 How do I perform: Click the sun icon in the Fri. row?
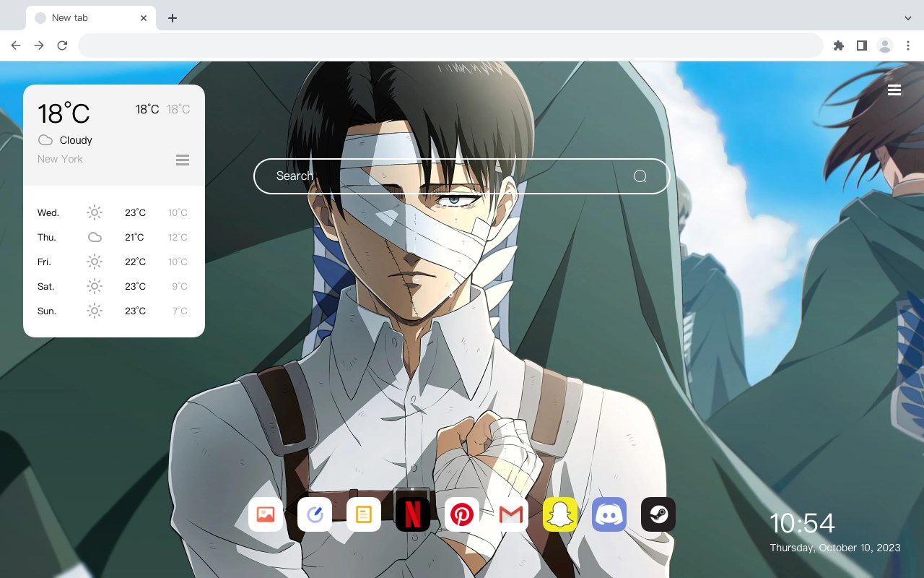(x=95, y=262)
